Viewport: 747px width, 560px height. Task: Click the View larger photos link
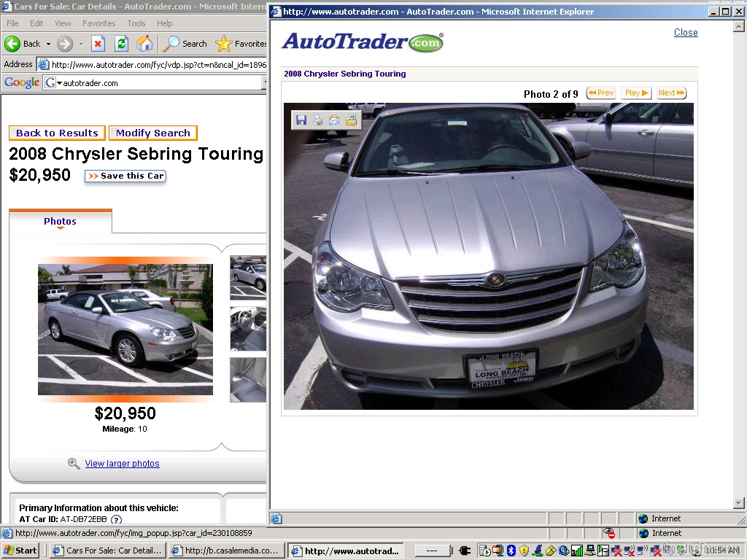122,464
